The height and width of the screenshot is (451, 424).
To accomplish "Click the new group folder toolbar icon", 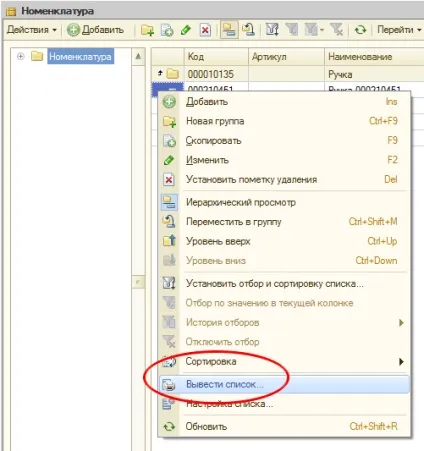I will (147, 30).
